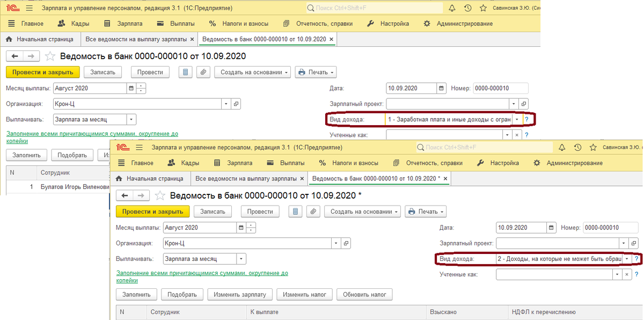The width and height of the screenshot is (644, 320).
Task: Click Провести button in back window
Action: tap(150, 72)
